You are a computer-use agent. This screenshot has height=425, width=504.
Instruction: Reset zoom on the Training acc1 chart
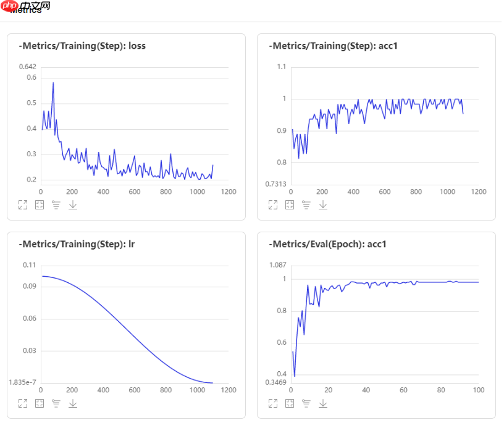(290, 205)
